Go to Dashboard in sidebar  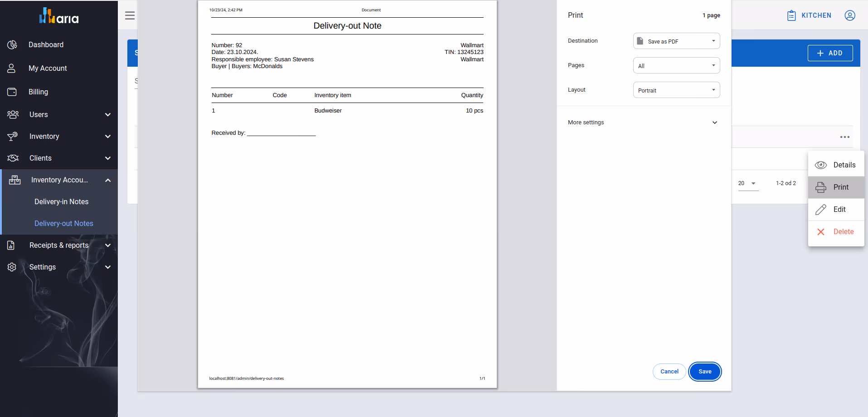[46, 44]
